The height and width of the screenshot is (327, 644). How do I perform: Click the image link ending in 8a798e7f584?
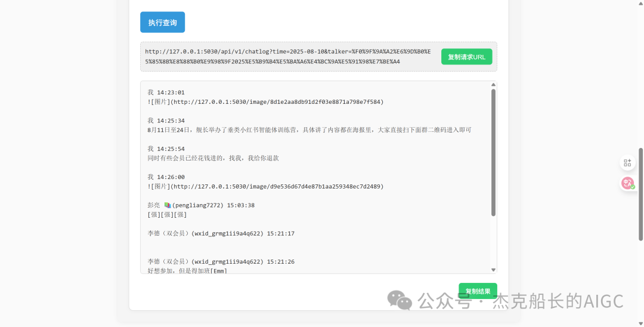[x=265, y=102]
